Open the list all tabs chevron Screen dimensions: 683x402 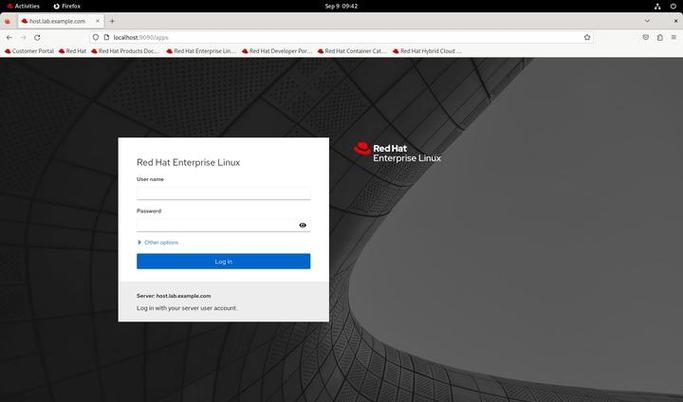647,21
